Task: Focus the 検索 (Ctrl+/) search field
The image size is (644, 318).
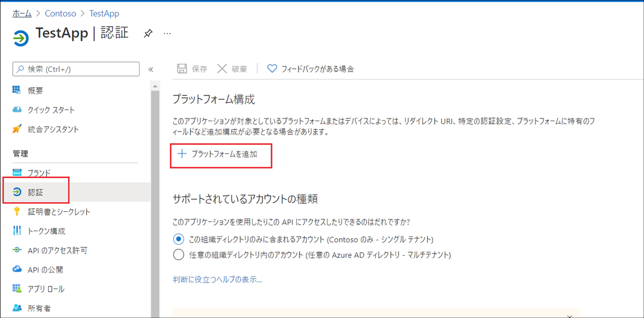Action: (76, 69)
